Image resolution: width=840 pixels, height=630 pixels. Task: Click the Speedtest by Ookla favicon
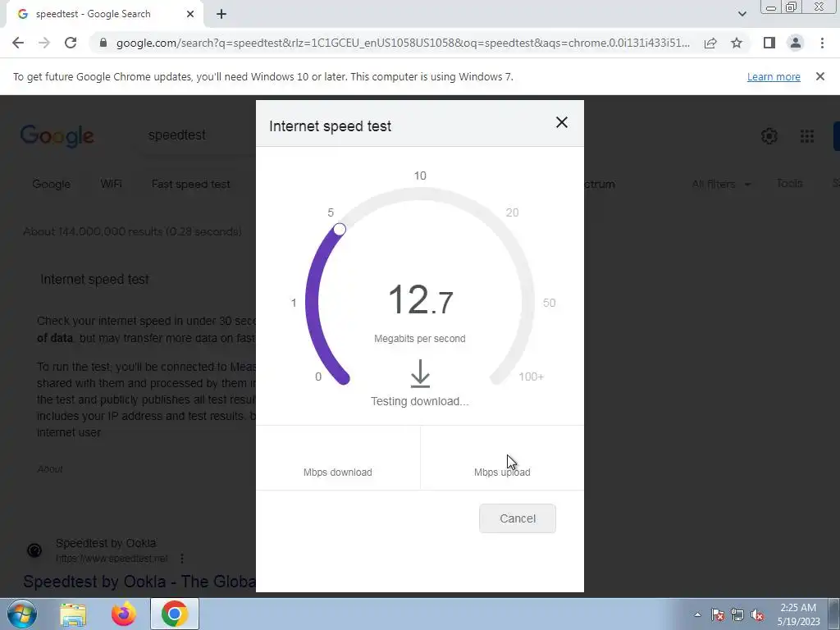point(34,550)
